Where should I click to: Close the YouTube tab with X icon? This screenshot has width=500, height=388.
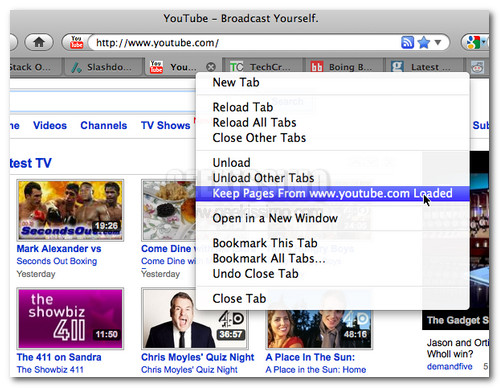[x=211, y=67]
